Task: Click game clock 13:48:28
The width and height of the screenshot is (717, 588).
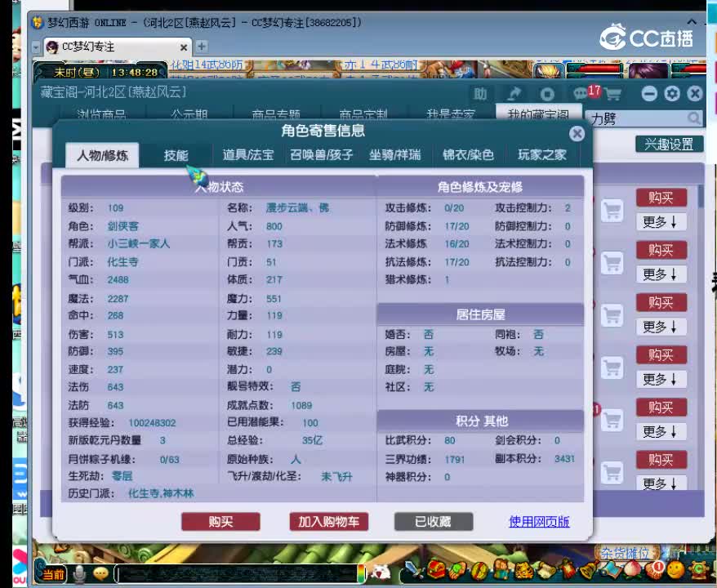Action: pos(135,72)
